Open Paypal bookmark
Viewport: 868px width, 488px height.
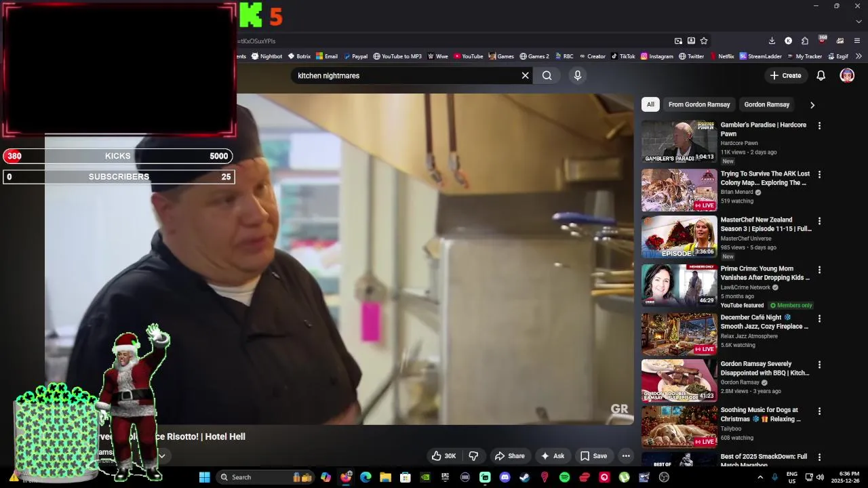point(355,56)
